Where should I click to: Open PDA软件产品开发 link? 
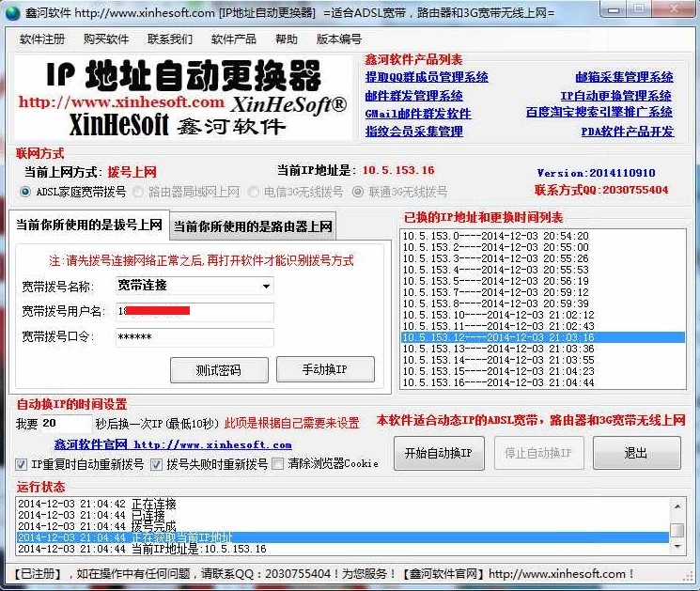[x=628, y=132]
